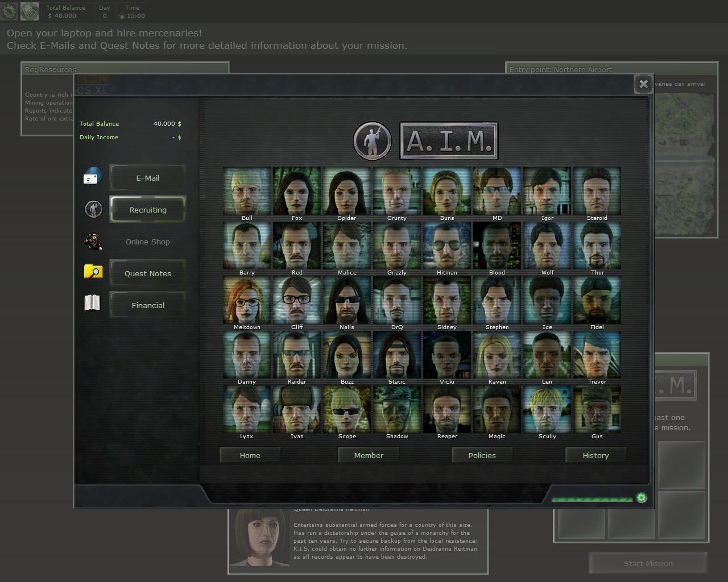Select mercenary Fidel portrait
The width and height of the screenshot is (728, 582).
pos(597,300)
